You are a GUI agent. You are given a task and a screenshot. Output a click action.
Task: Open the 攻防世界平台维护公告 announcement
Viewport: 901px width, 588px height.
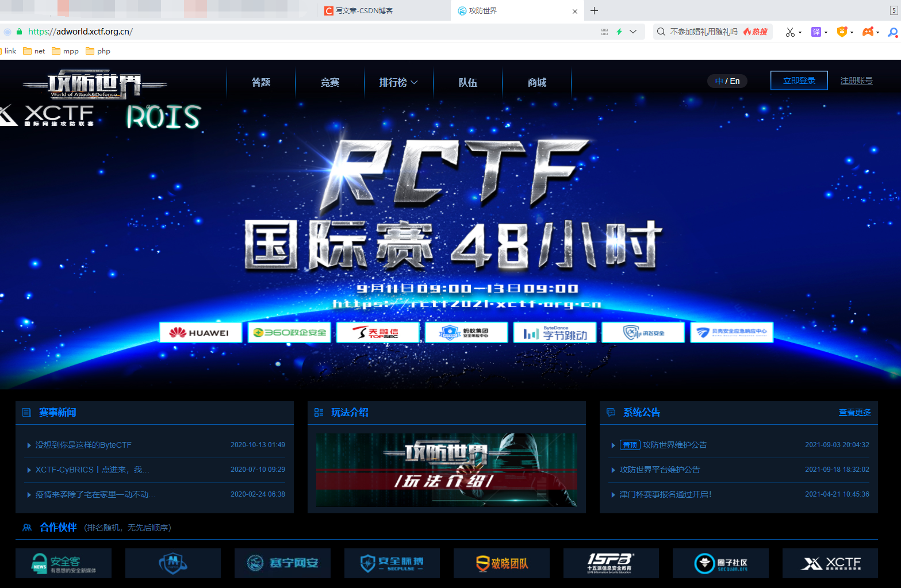click(660, 470)
